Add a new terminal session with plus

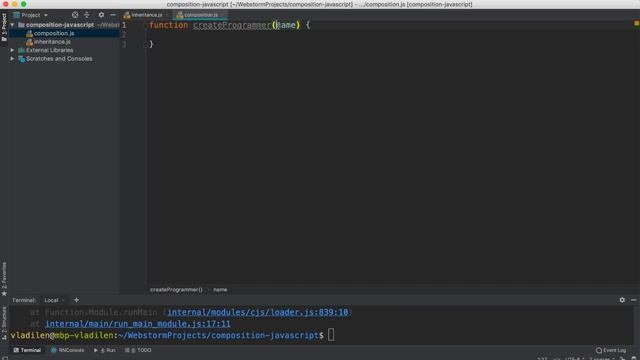click(76, 300)
